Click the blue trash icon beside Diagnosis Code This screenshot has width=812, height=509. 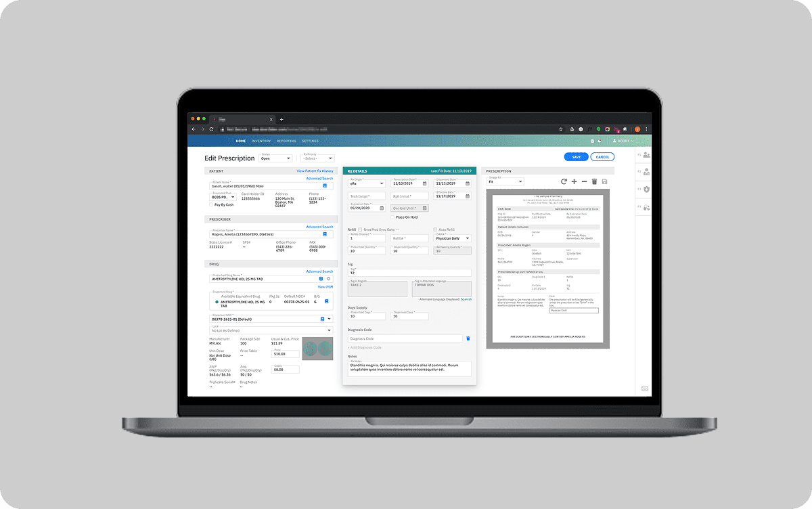click(x=468, y=338)
